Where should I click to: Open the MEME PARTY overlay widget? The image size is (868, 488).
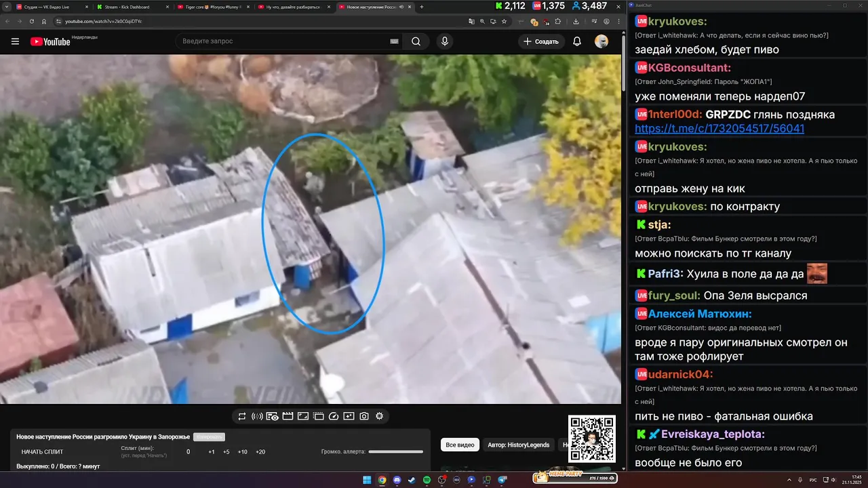click(x=574, y=478)
